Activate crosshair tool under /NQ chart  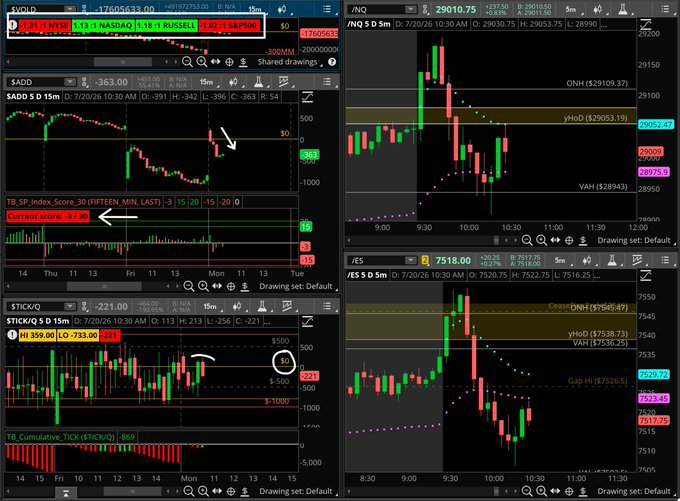click(569, 240)
